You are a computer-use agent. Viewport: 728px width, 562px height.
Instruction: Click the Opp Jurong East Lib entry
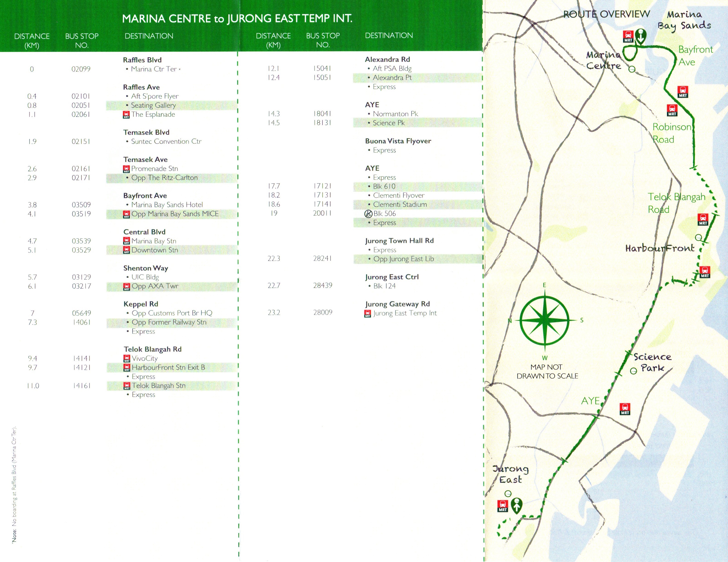click(403, 259)
